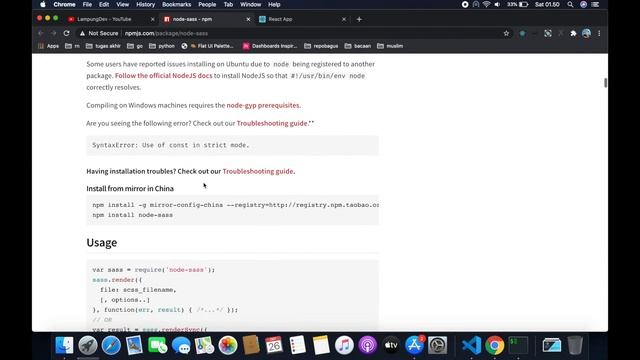The height and width of the screenshot is (360, 640).
Task: Open the repobagus bookmark folder
Action: (x=321, y=46)
